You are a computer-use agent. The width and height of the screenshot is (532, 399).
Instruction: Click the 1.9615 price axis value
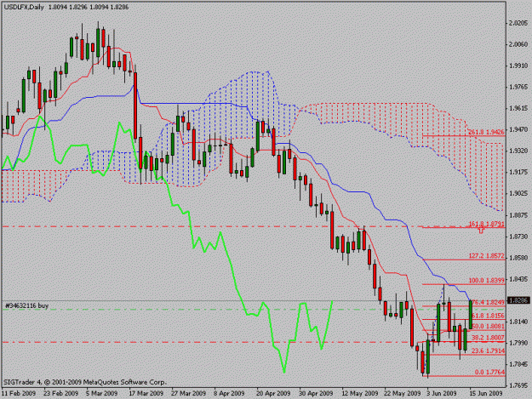point(518,108)
